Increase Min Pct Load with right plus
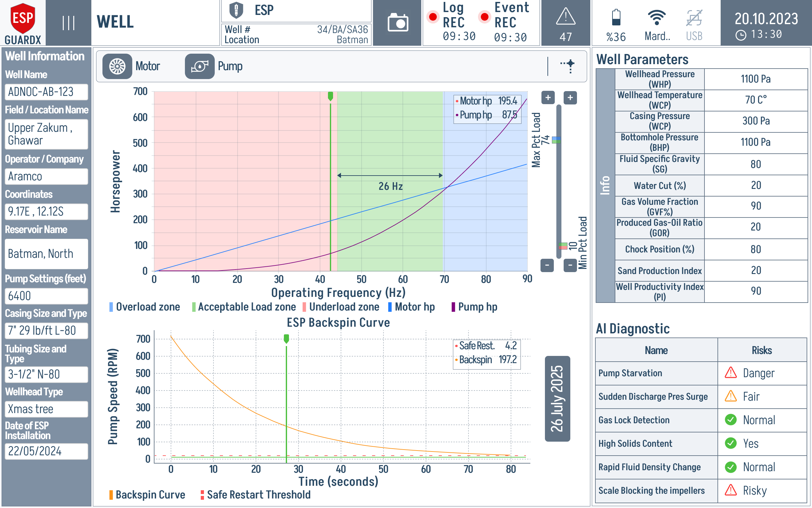The height and width of the screenshot is (508, 812). point(570,98)
